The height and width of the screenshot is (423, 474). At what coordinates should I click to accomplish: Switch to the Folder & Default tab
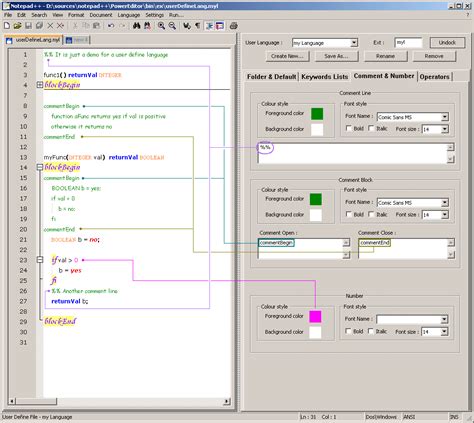coord(271,77)
